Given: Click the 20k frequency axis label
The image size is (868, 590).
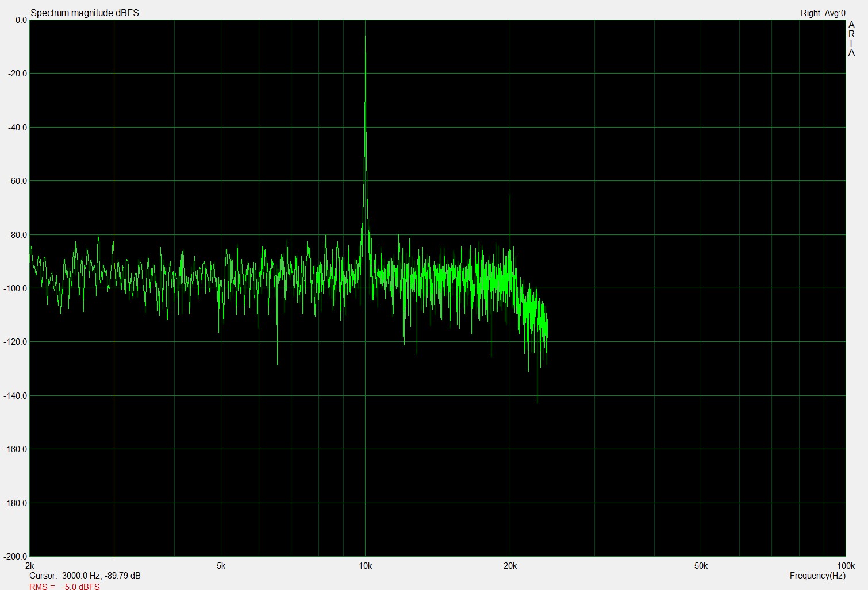Looking at the screenshot, I should pyautogui.click(x=510, y=565).
